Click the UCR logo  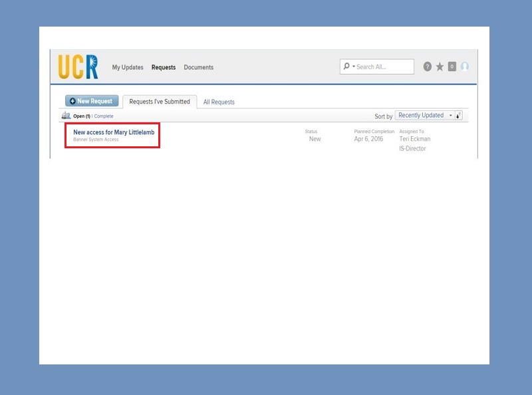(x=78, y=66)
